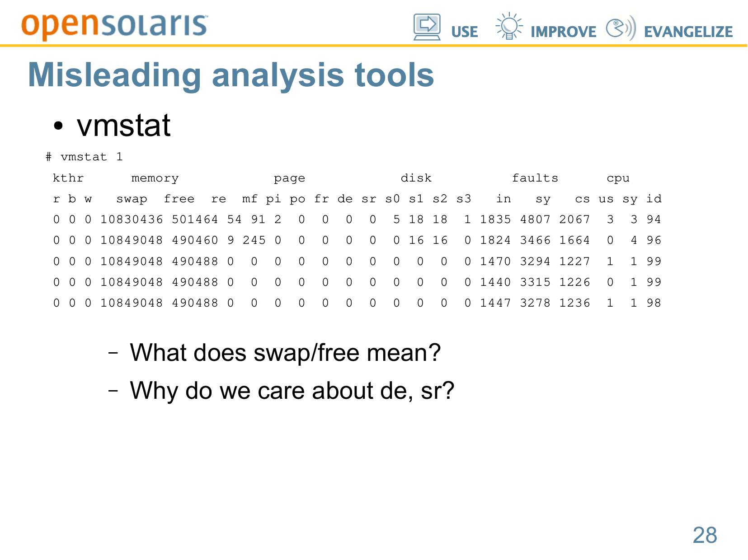748x560 pixels.
Task: Click the cpu column group header
Action: pyautogui.click(x=618, y=178)
